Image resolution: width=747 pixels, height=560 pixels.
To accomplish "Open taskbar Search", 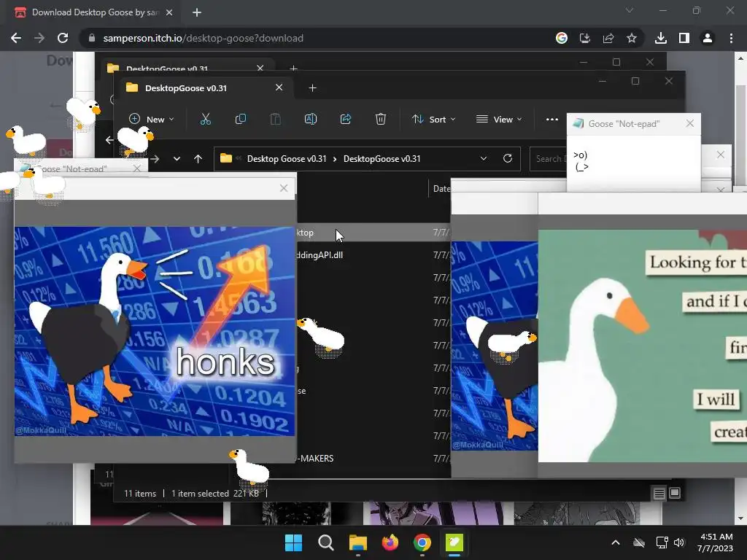I will 326,542.
